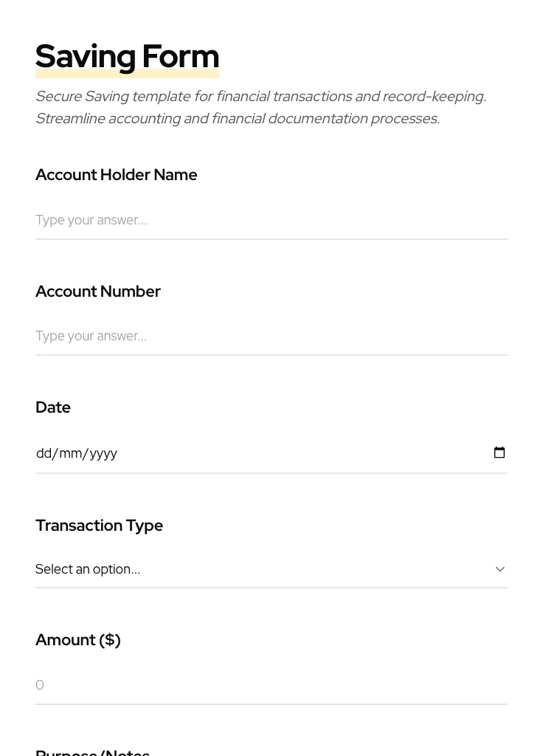Select the 'mm' month segment of Date
The height and width of the screenshot is (756, 543).
tap(71, 453)
